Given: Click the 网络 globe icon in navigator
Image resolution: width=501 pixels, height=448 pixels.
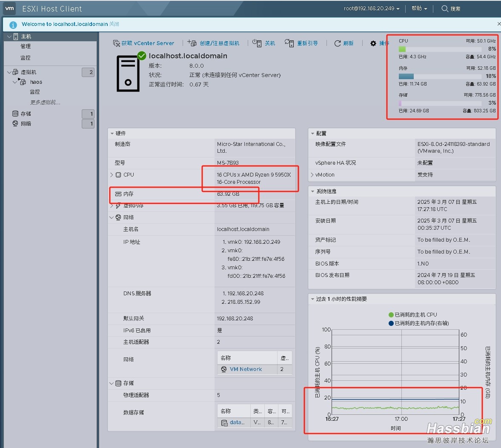Looking at the screenshot, I should (15, 123).
